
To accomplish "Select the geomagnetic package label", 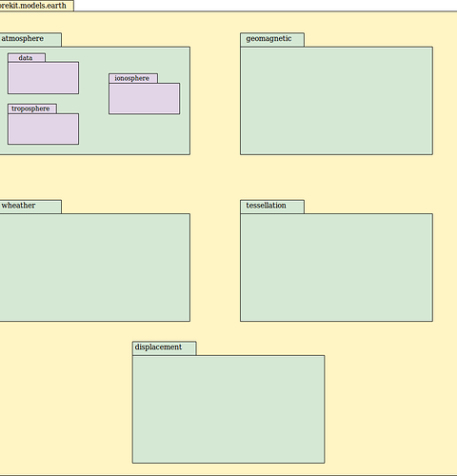I will tap(268, 39).
